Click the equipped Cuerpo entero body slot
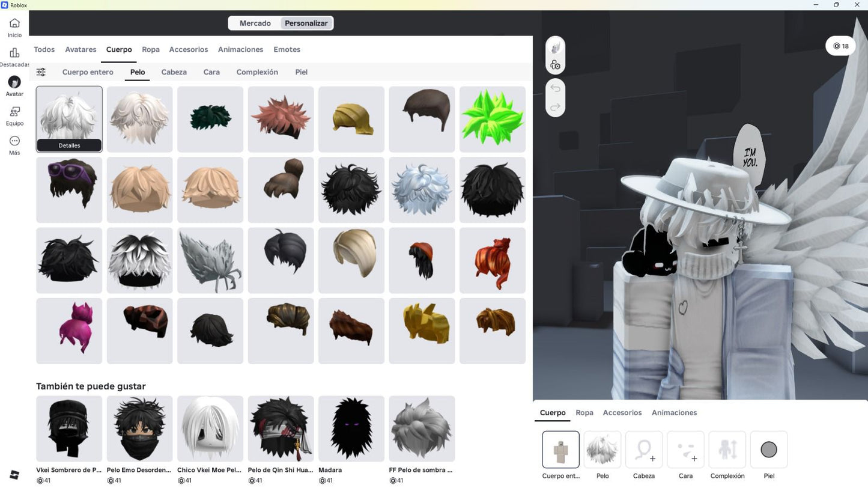Screen dimensions: 868x488 pyautogui.click(x=561, y=450)
